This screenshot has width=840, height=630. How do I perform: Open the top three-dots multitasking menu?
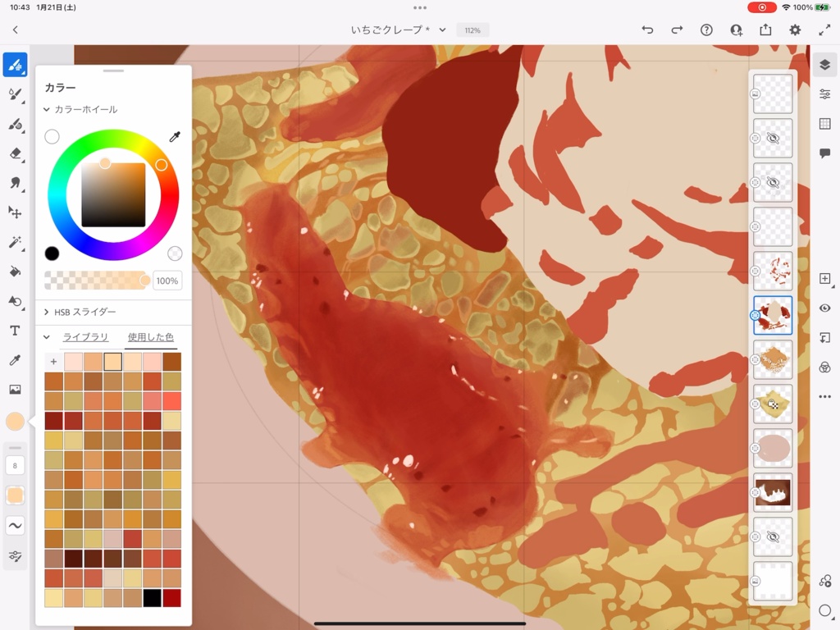pyautogui.click(x=420, y=7)
